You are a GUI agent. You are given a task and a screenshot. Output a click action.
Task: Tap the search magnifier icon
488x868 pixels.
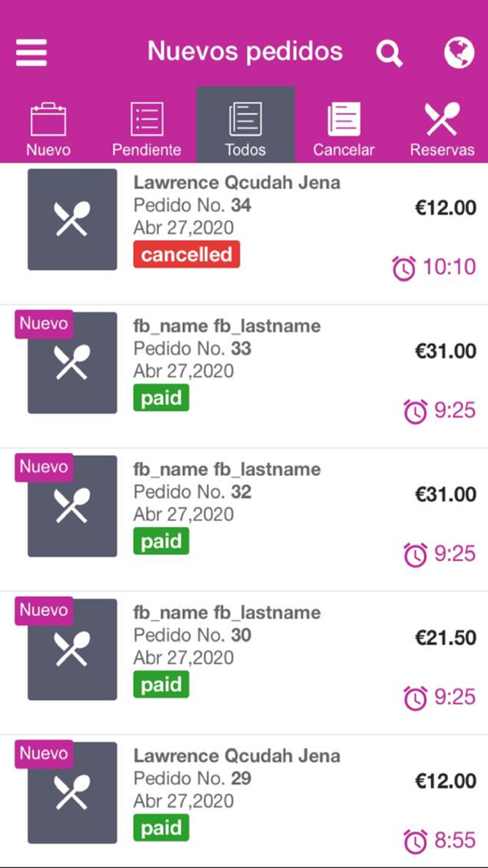pyautogui.click(x=389, y=53)
